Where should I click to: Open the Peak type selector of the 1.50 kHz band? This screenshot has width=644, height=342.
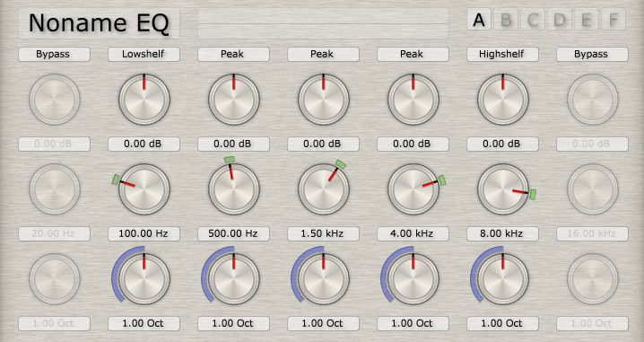click(323, 54)
